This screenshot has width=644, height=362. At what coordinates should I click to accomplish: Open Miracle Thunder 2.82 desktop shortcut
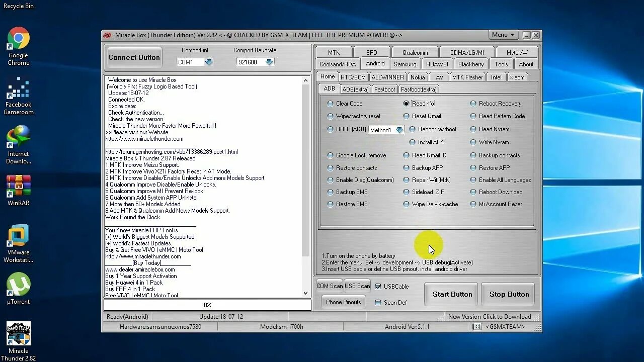click(18, 341)
